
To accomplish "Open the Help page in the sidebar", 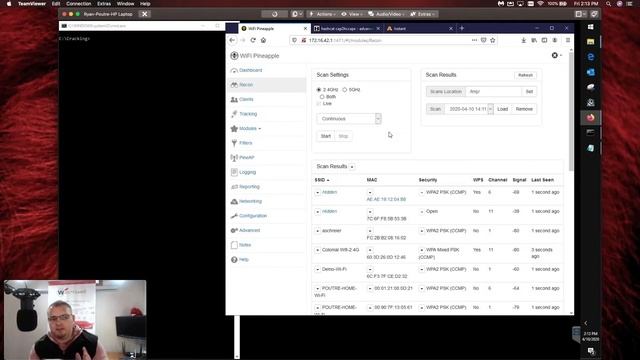I will [243, 260].
